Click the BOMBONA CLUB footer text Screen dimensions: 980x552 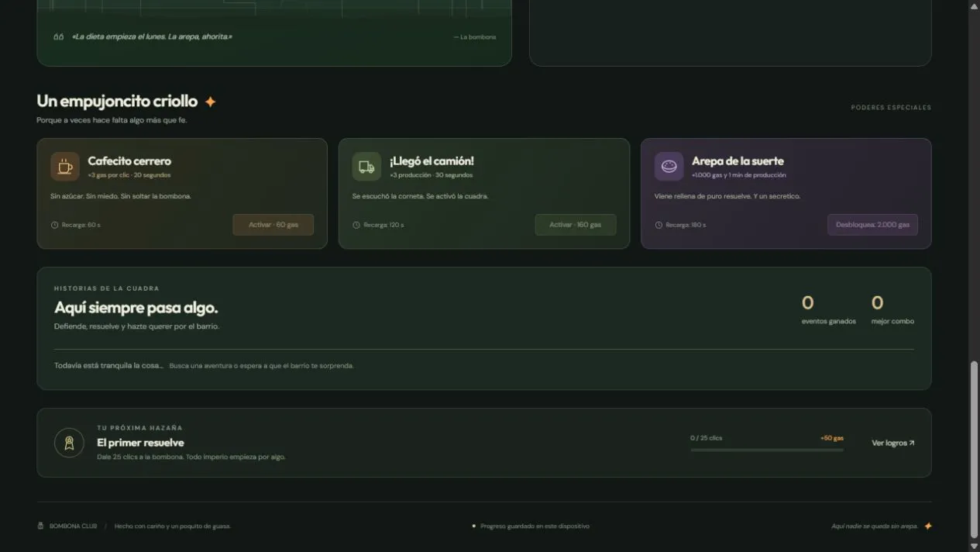73,526
